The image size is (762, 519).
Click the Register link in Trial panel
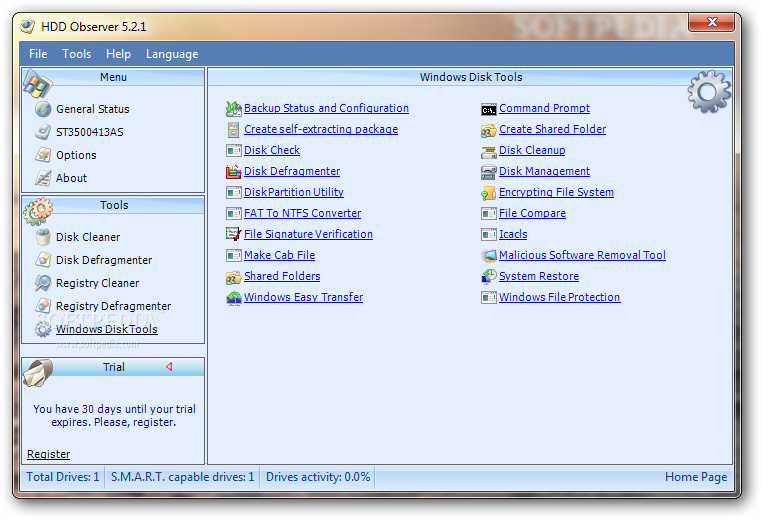[49, 454]
